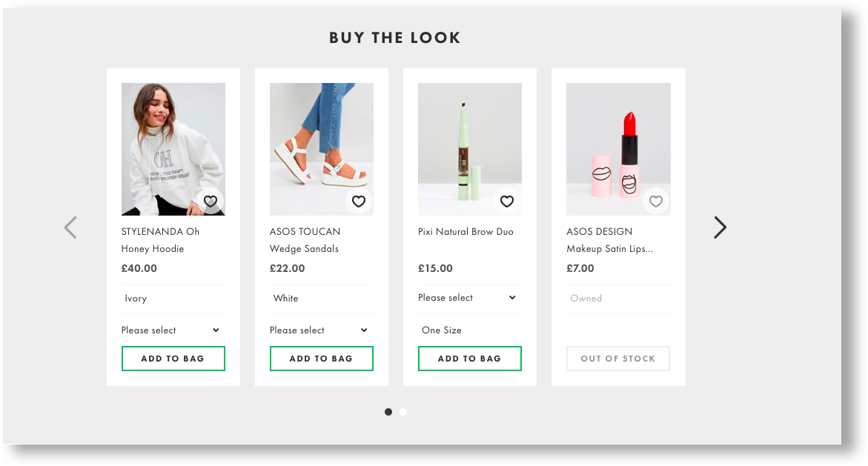The height and width of the screenshot is (466, 868).
Task: Click the heart icon on the ASOS TOUCAN Wedge Sandals
Action: point(358,201)
